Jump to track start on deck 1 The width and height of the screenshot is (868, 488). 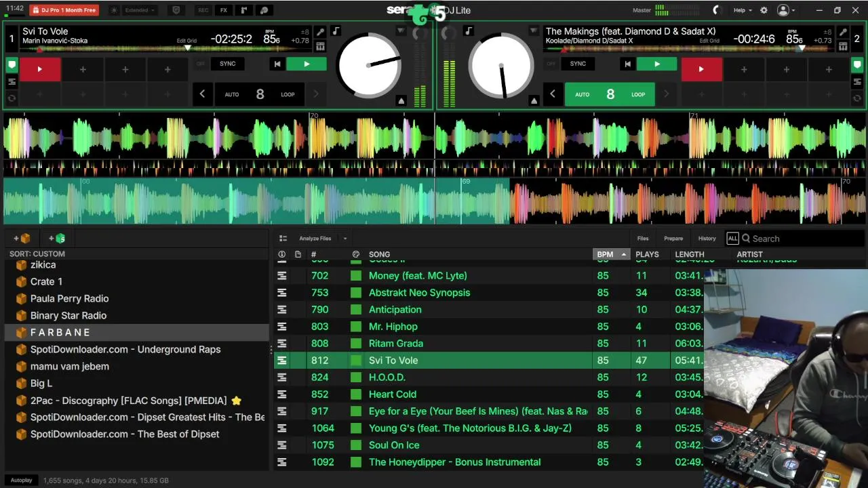click(277, 64)
